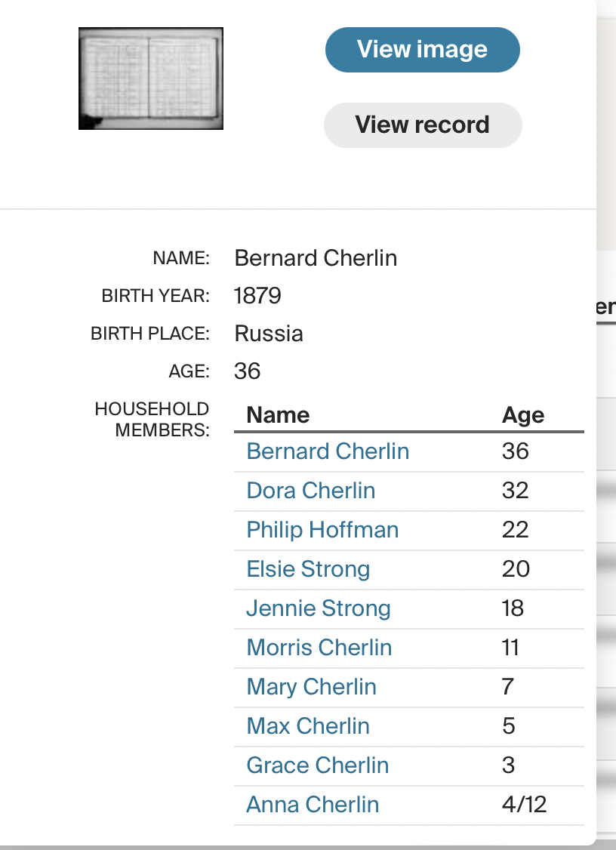Click the View record button
616x850 pixels.
[x=422, y=125]
